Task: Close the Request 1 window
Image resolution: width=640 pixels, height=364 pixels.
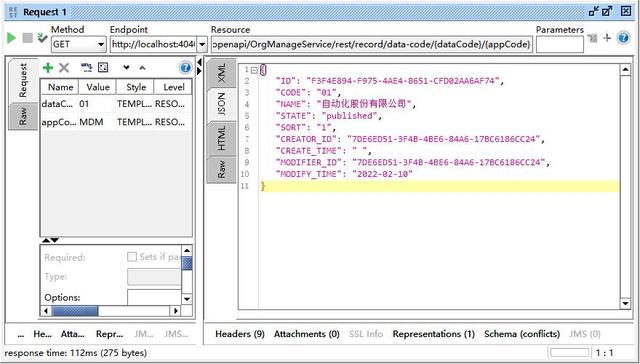Action: click(626, 11)
